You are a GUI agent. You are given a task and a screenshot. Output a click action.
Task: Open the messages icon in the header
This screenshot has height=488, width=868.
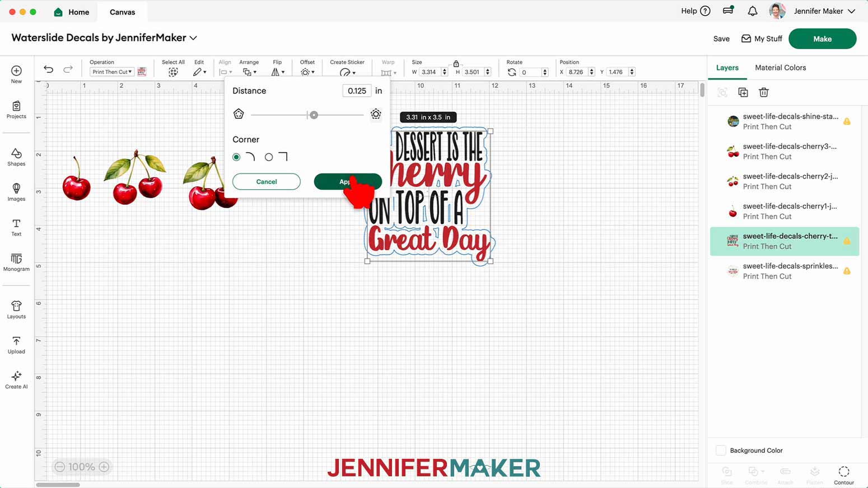pyautogui.click(x=728, y=11)
